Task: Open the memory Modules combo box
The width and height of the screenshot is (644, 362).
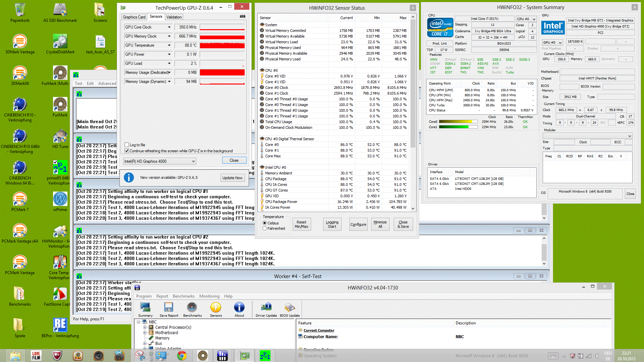Action: point(587,136)
